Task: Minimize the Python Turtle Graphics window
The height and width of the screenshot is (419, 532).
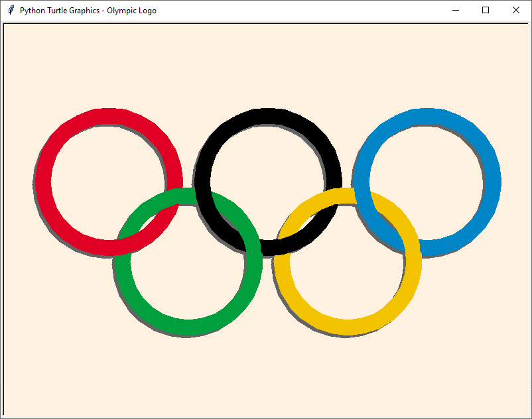Action: (x=456, y=10)
